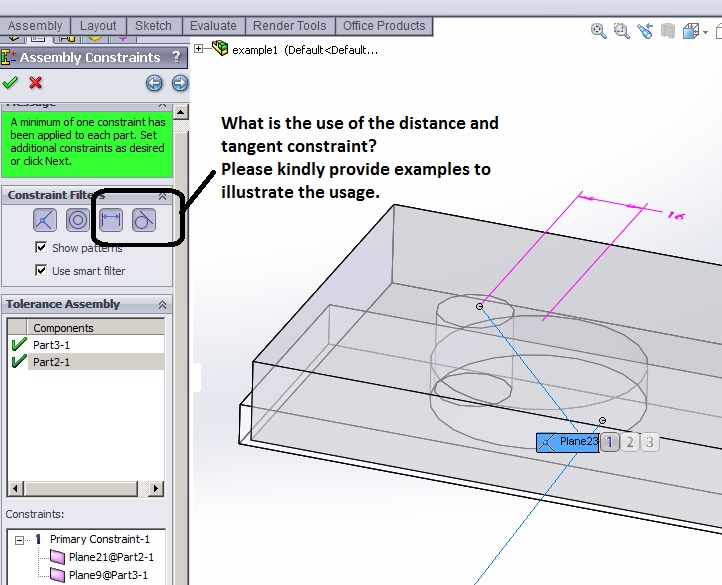Go next with the right arrow button
Viewport: 722px width, 585px height.
pyautogui.click(x=180, y=83)
